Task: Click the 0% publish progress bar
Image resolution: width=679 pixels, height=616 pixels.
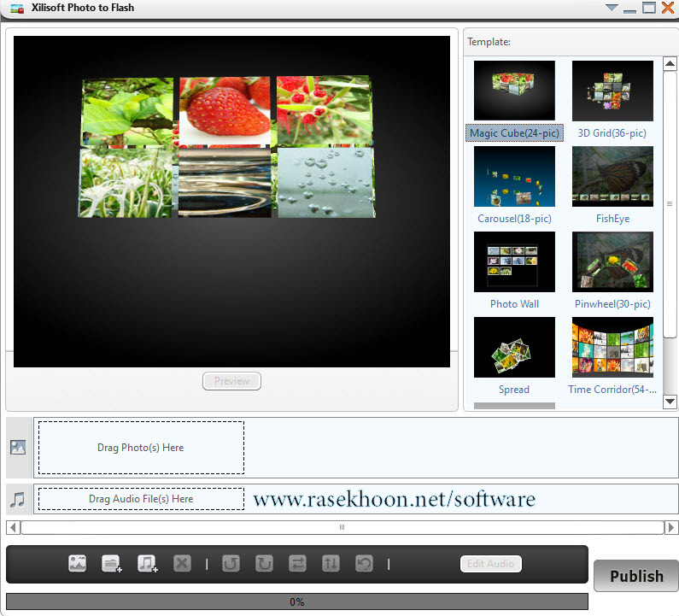Action: [x=297, y=601]
